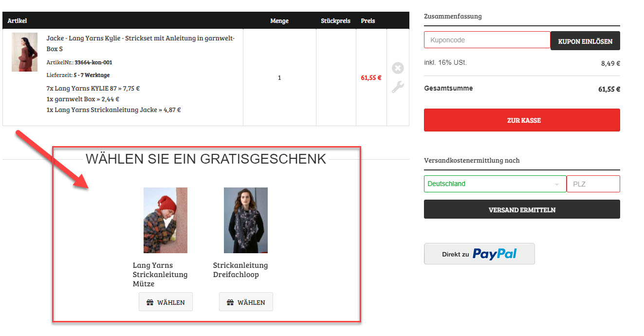Click the Menge column header
The width and height of the screenshot is (644, 336).
[279, 21]
